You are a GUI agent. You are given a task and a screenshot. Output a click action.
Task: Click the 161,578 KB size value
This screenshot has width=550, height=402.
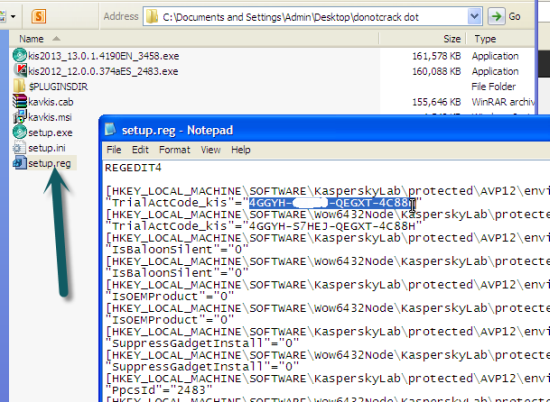436,56
